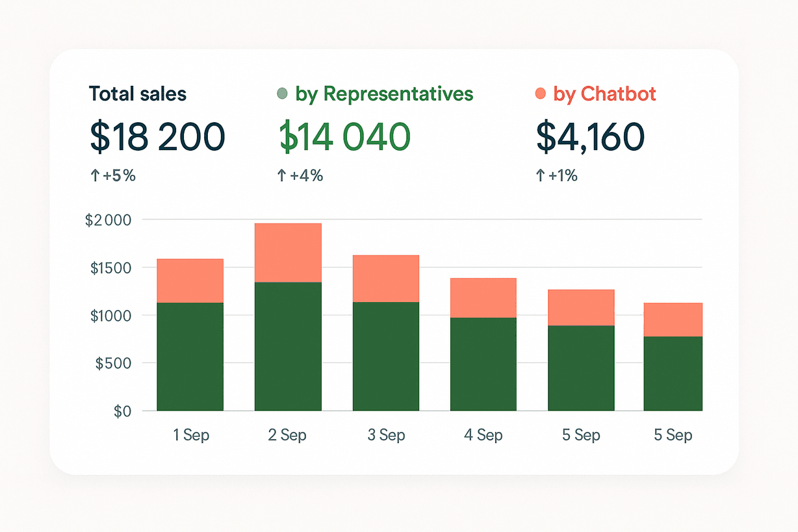Click the orange bar segment for 4 Sep
The width and height of the screenshot is (798, 532).
click(483, 298)
